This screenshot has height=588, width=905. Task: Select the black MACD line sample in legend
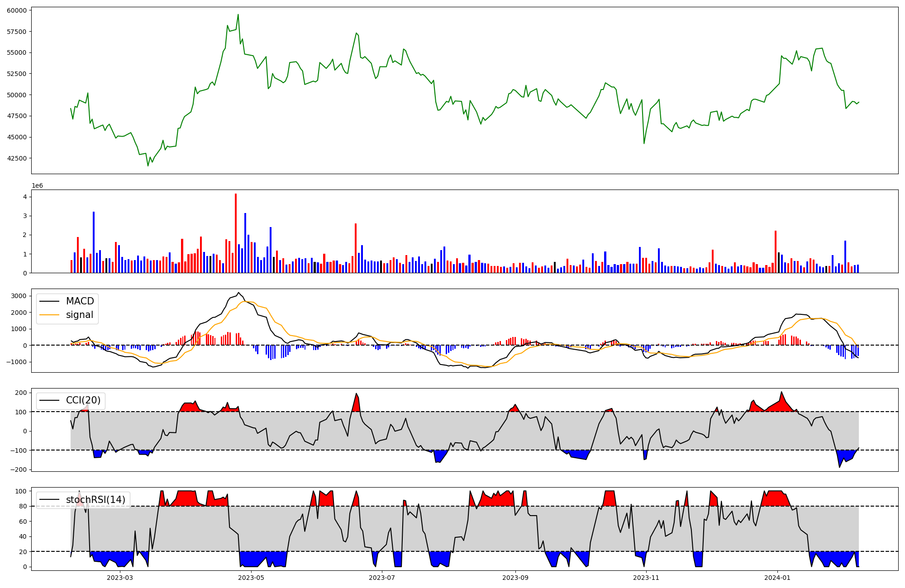point(49,301)
